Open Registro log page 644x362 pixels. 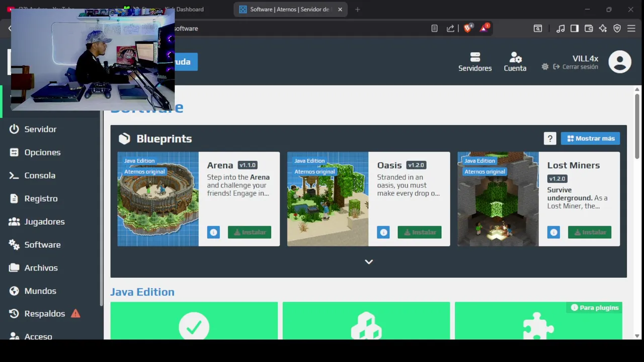tap(41, 199)
